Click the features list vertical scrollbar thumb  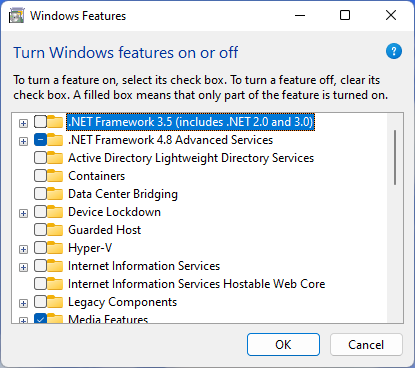[395, 157]
